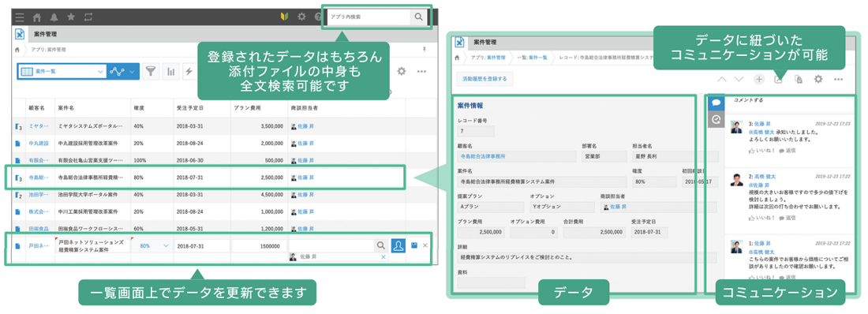The image size is (868, 314).
Task: Open the ellipsis options in the list window toolbar
Action: point(422,72)
